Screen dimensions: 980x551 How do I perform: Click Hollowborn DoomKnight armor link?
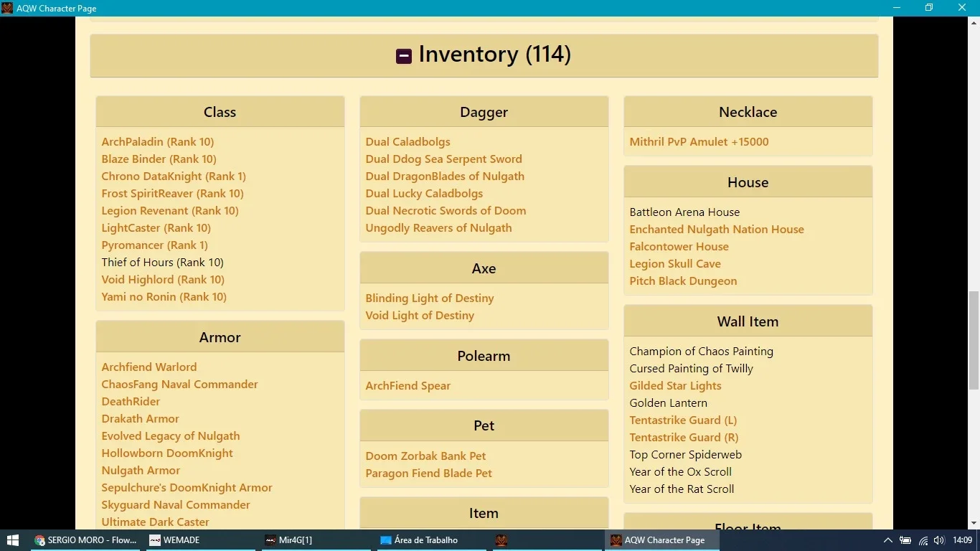point(167,453)
